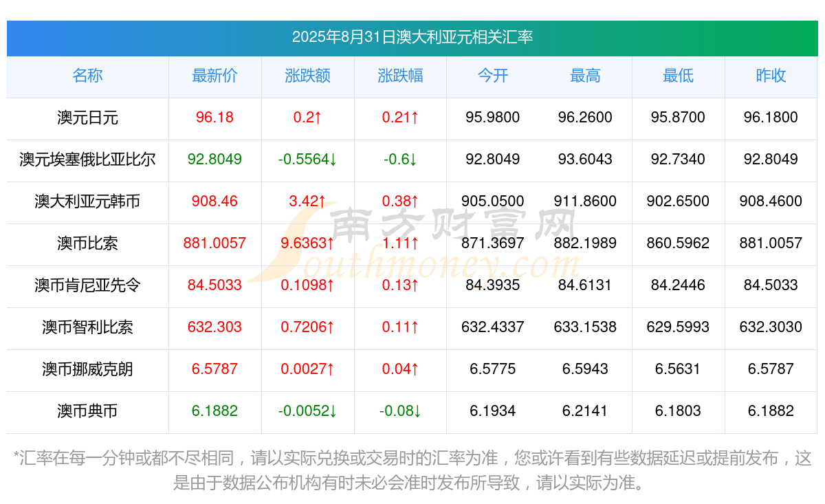This screenshot has width=825, height=504.
Task: Select the 澳元埃塞俄比亚比尔 row name
Action: click(87, 160)
